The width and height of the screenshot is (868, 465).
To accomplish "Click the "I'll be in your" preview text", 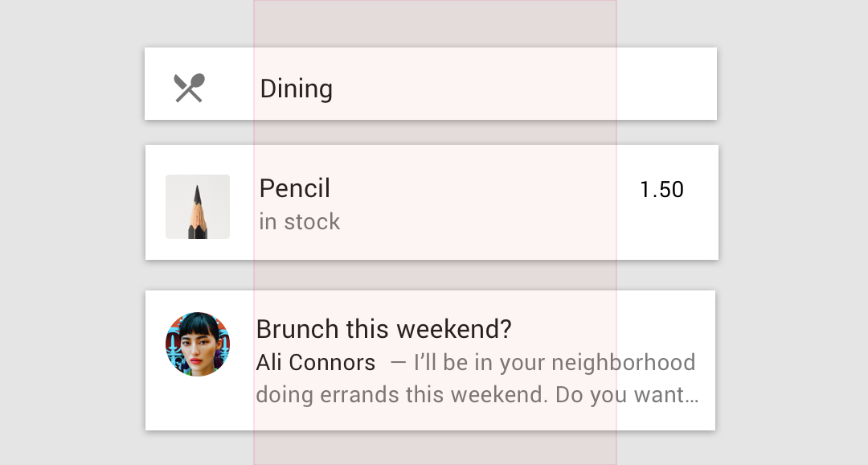I will click(x=481, y=363).
